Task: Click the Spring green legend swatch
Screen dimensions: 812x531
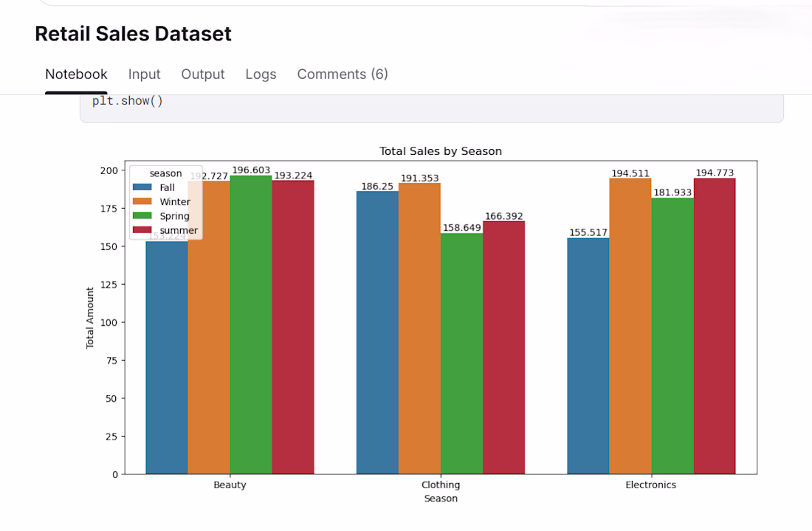Action: coord(142,216)
